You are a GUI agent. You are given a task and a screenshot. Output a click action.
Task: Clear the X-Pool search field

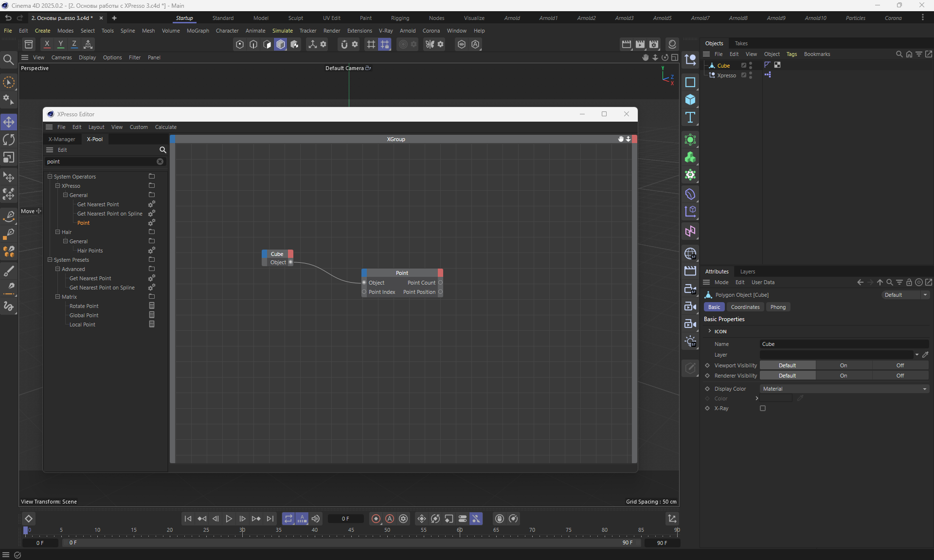[160, 162]
